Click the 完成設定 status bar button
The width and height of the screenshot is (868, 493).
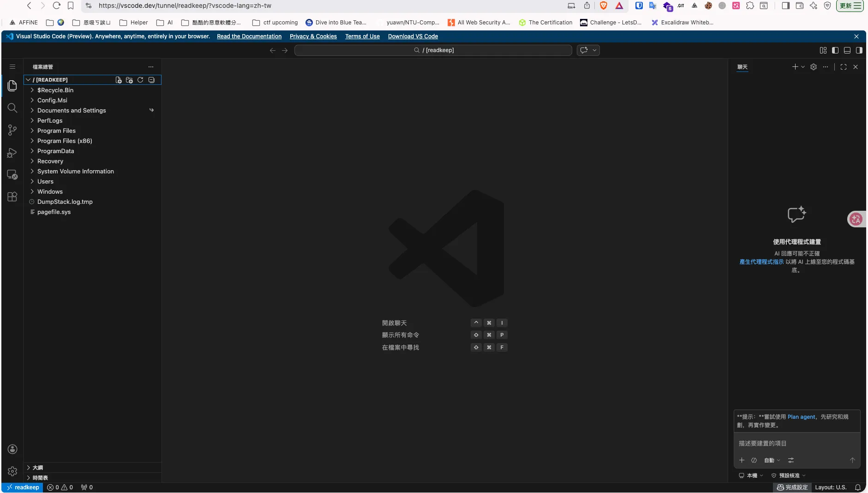tap(792, 487)
